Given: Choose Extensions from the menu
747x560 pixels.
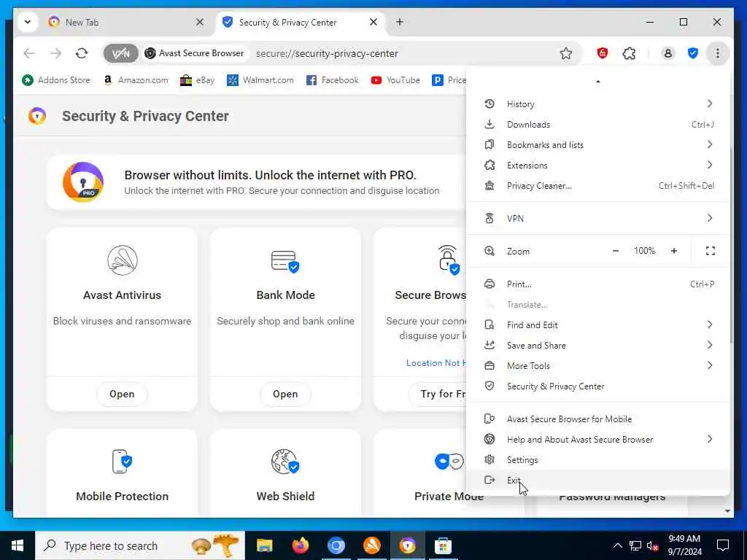Looking at the screenshot, I should coord(598,166).
